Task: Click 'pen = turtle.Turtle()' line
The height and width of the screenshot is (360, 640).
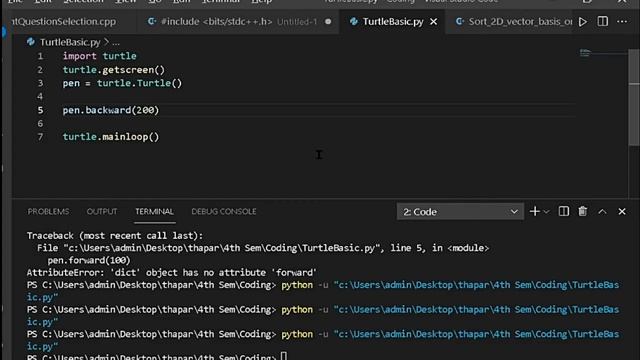Action: pos(122,83)
